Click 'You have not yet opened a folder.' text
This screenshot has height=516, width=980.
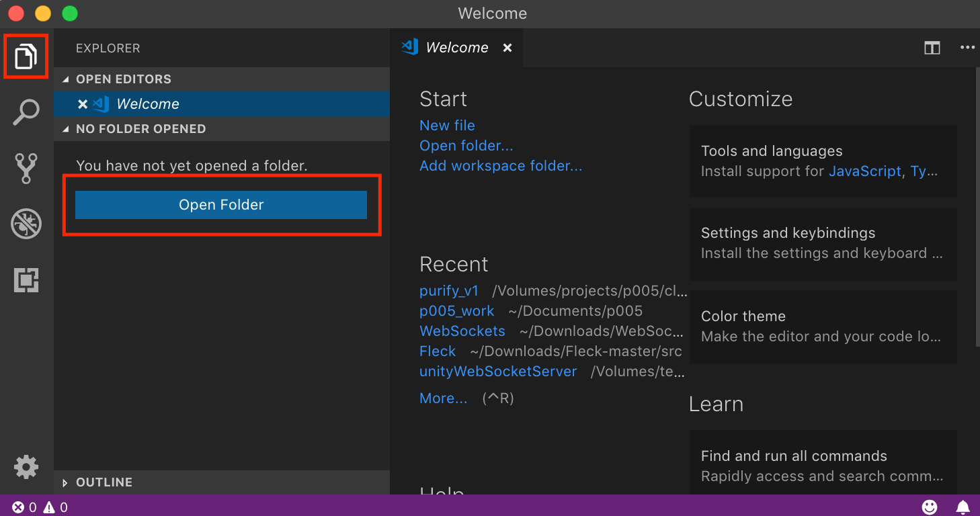point(192,165)
